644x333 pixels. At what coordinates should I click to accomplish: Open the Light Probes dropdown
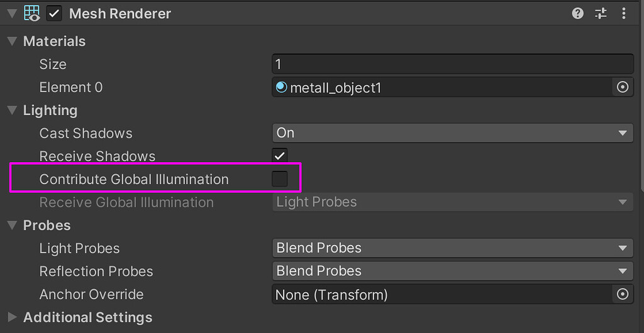tap(452, 248)
